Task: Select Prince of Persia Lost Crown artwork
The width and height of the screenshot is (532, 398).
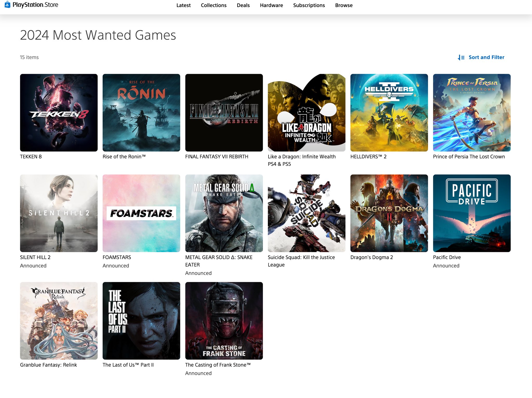Action: pos(472,113)
